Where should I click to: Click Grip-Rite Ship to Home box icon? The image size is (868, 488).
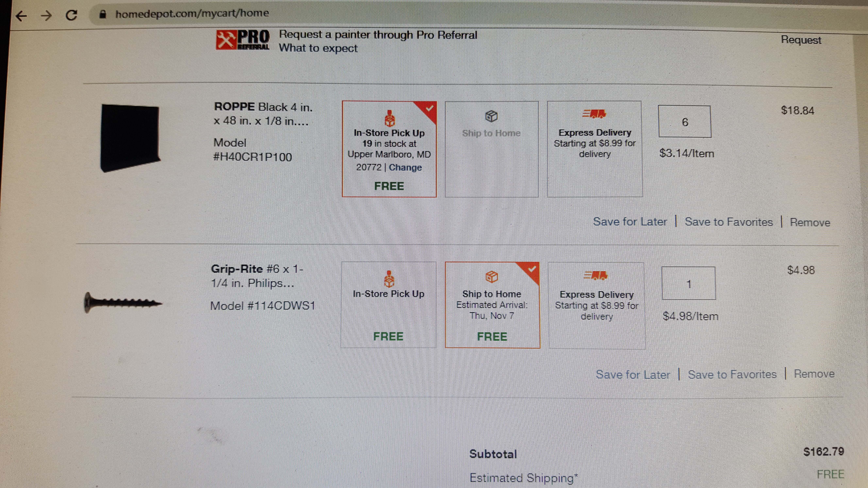492,277
